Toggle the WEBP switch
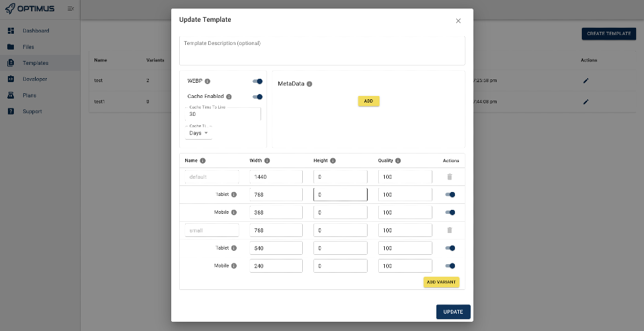This screenshot has width=644, height=331. 257,81
